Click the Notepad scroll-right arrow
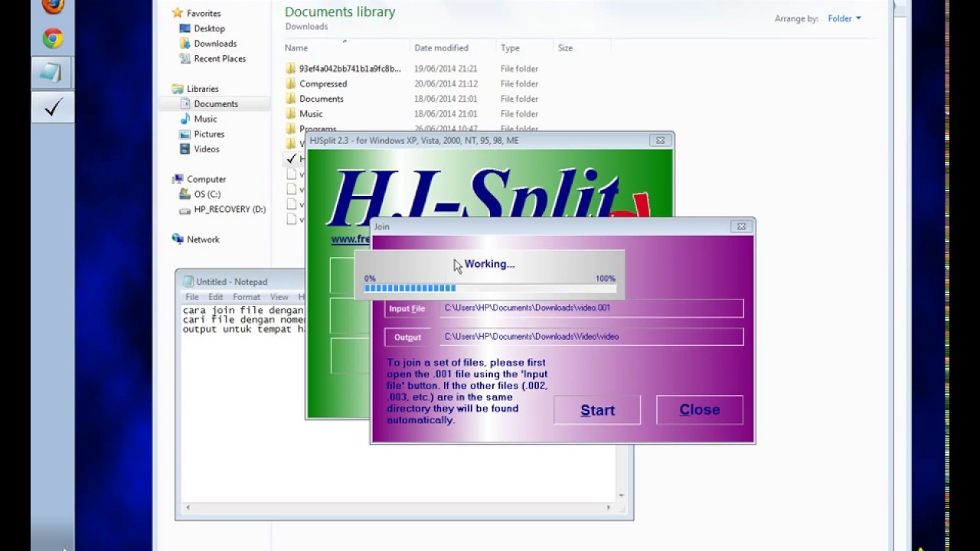The image size is (980, 551). tap(609, 507)
